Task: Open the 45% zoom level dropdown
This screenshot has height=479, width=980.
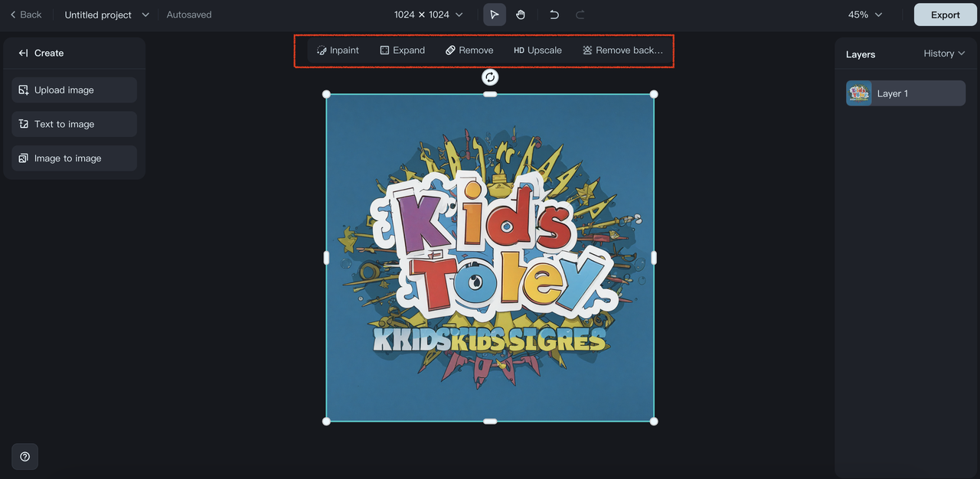Action: click(x=865, y=15)
